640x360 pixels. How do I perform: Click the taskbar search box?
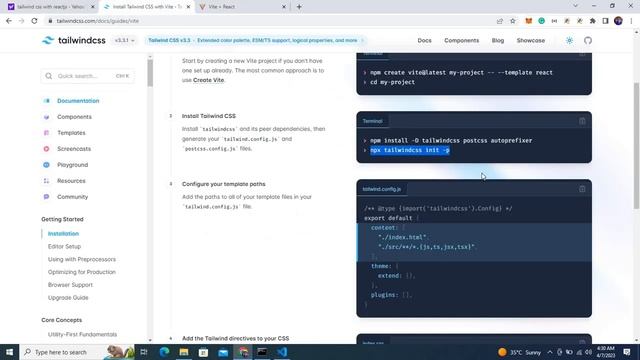78,352
